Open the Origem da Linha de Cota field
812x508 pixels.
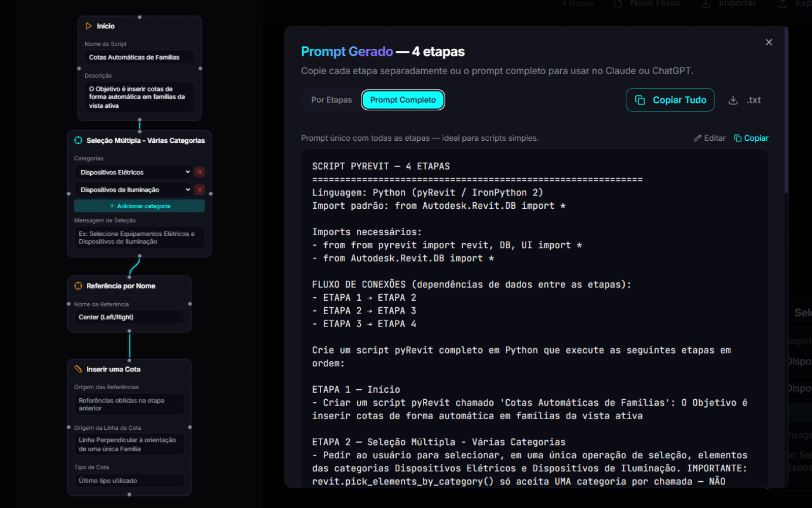(x=129, y=444)
